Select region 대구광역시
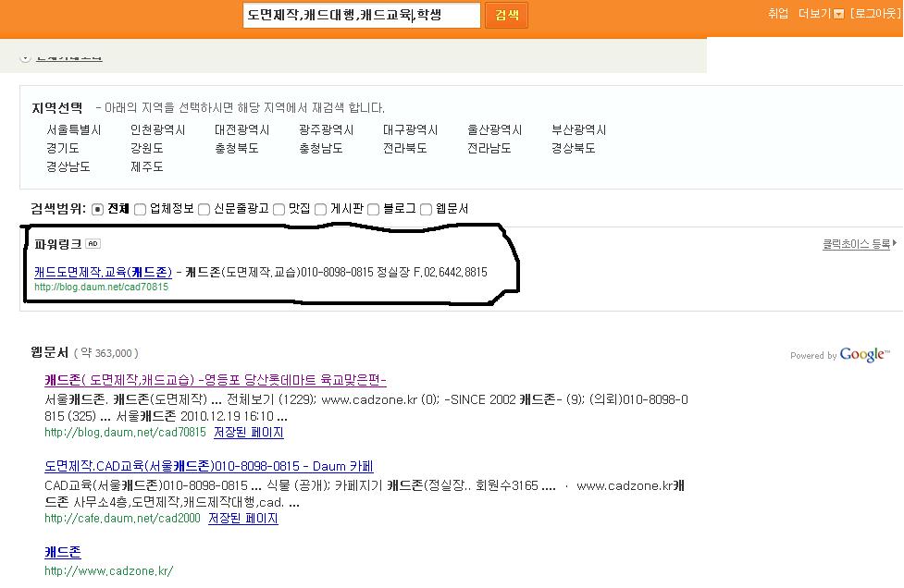 411,130
